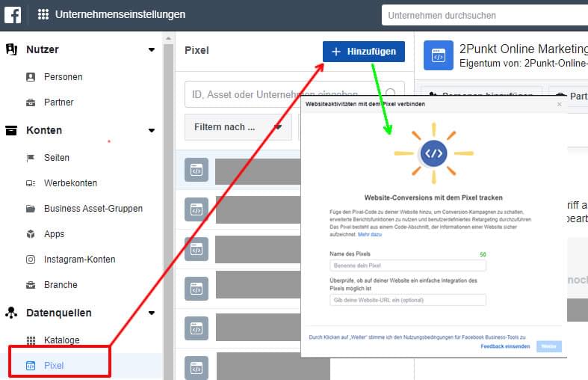Follow the Mehr dazu link
588x380 pixels.
click(x=370, y=234)
